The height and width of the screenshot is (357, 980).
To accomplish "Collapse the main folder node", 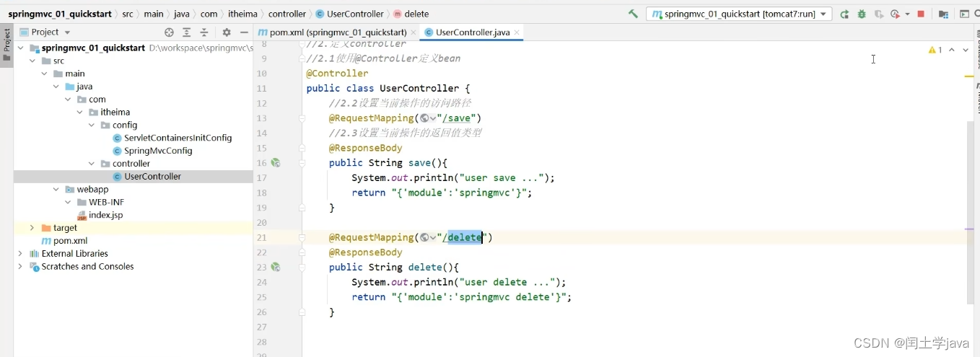I will click(43, 74).
